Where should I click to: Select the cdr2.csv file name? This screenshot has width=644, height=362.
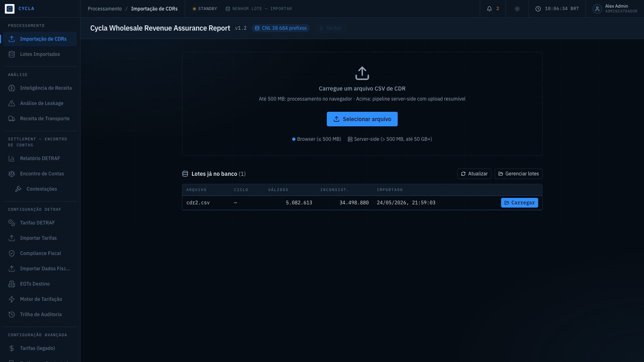pos(198,203)
